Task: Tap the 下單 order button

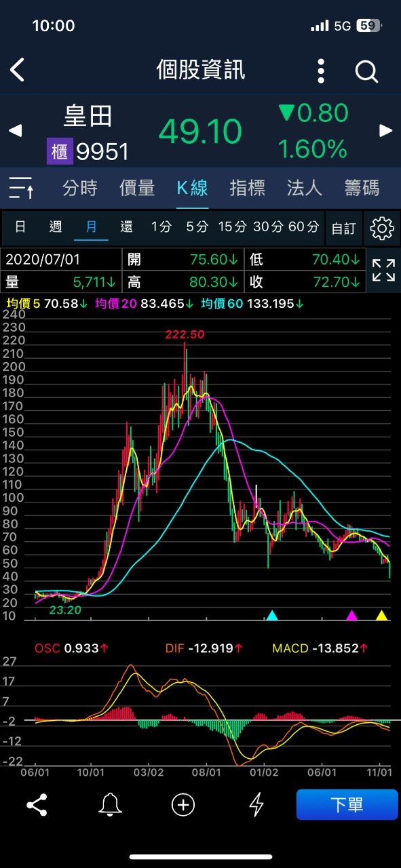Action: click(x=347, y=805)
